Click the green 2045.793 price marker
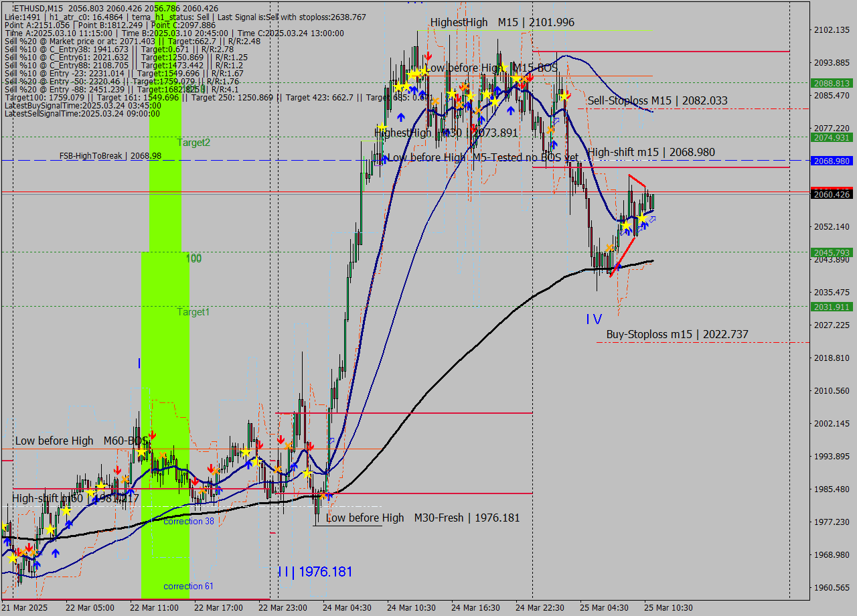Screen dimensions: 857x616 coord(832,252)
